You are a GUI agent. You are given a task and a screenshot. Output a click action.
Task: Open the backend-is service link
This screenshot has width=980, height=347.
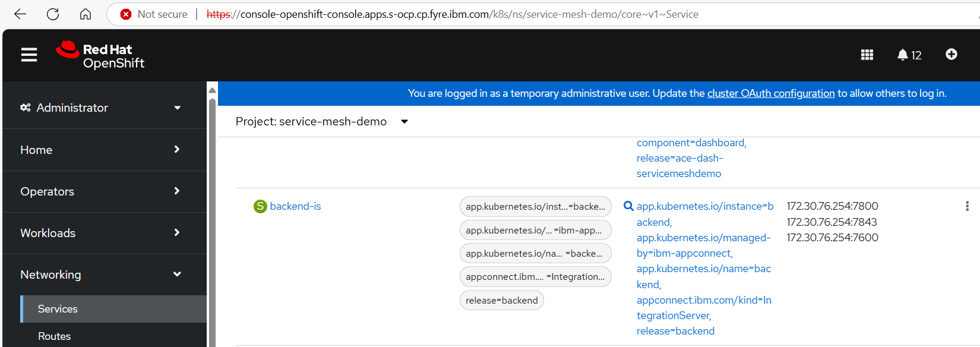pos(295,206)
